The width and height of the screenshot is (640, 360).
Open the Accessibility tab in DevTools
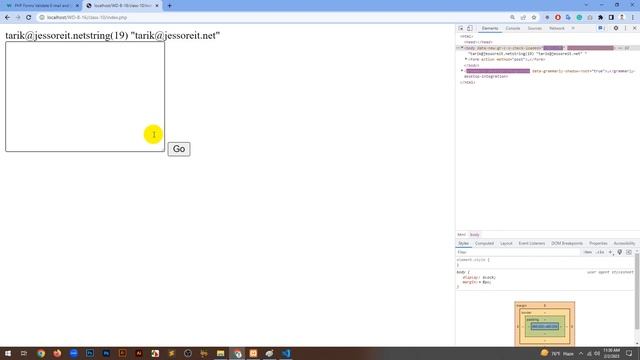(624, 243)
